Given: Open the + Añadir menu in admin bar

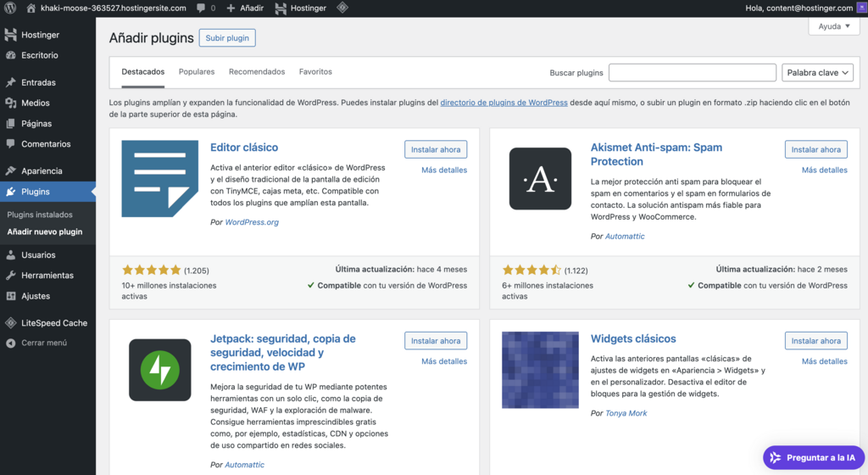Looking at the screenshot, I should [x=245, y=8].
